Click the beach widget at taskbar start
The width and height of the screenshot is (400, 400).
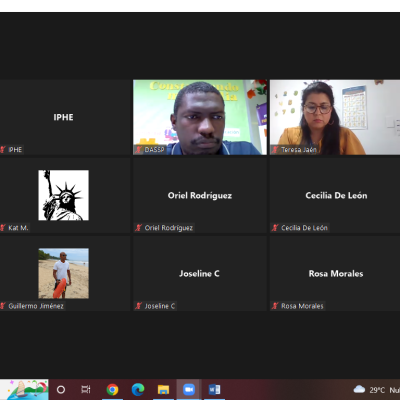pyautogui.click(x=24, y=389)
